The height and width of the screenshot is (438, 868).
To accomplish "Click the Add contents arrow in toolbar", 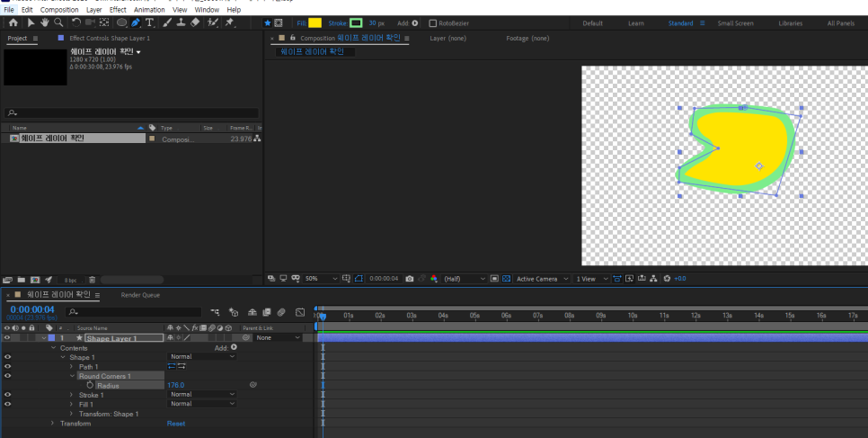I will coord(415,23).
